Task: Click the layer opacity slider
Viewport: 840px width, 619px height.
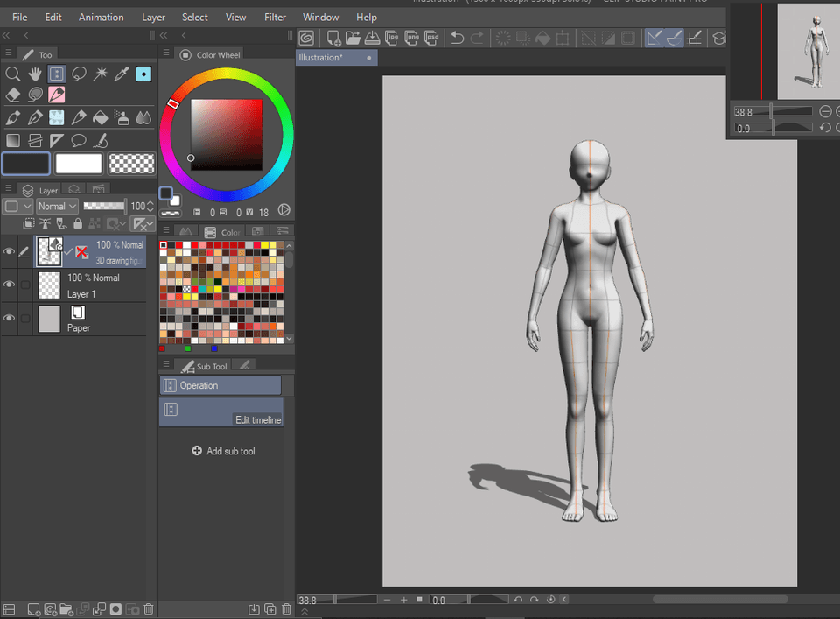Action: 104,207
